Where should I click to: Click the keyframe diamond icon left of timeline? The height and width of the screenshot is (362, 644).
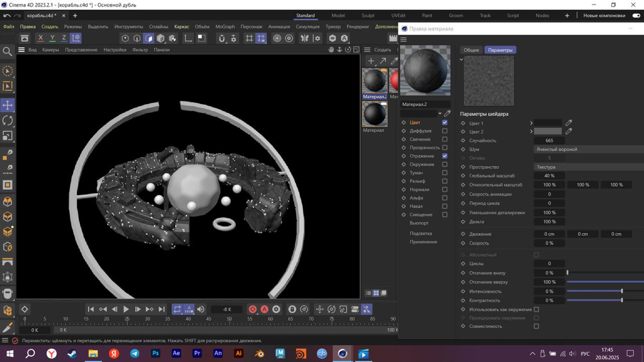click(24, 309)
